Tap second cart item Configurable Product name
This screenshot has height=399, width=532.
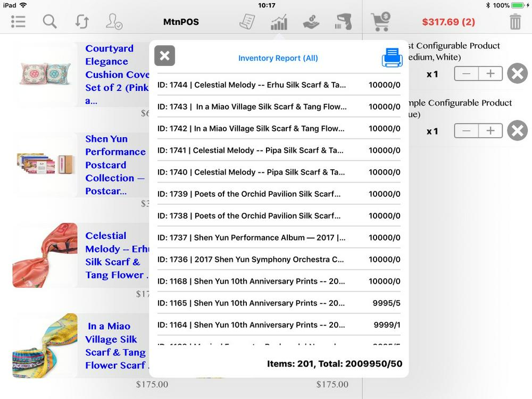460,109
